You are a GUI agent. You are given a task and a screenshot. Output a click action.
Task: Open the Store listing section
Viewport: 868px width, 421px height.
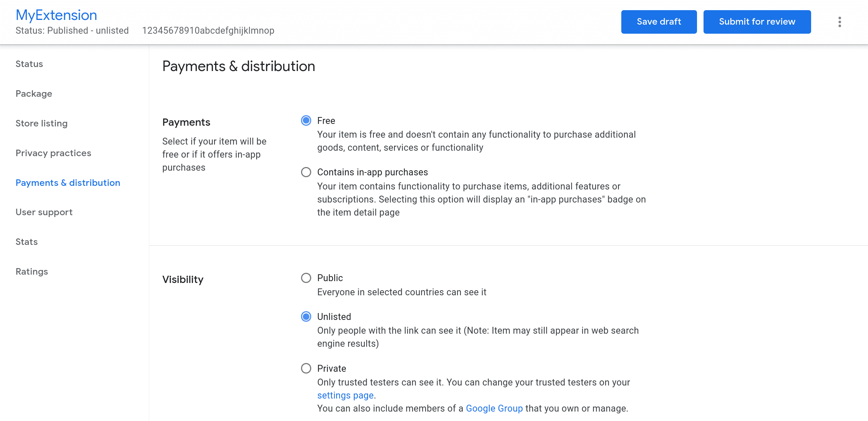tap(42, 123)
